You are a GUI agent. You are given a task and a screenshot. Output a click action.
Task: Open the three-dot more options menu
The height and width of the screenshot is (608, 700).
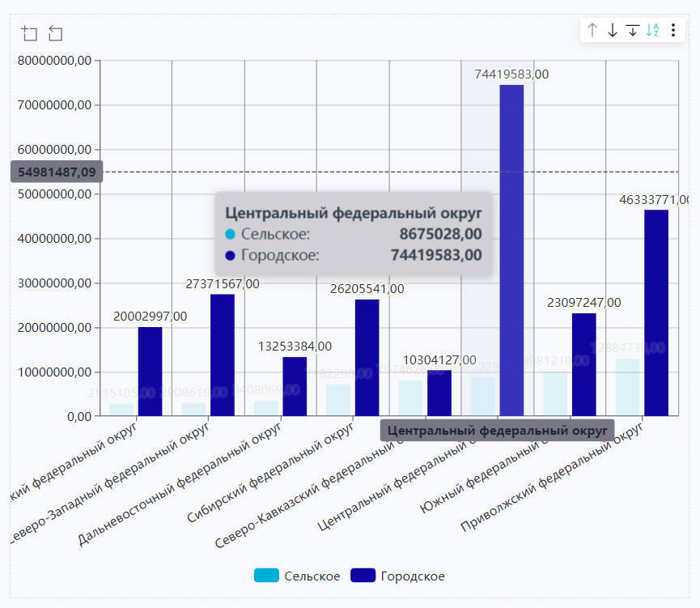click(x=673, y=31)
